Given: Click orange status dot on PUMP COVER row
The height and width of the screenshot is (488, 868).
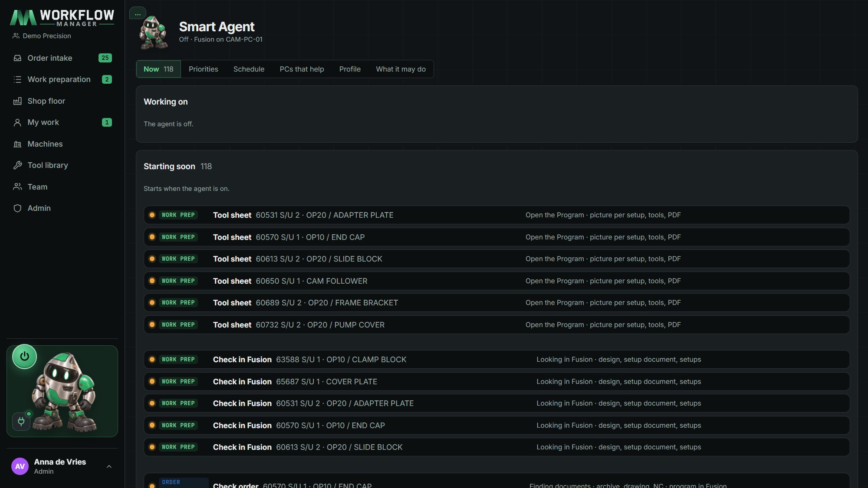Looking at the screenshot, I should [x=152, y=325].
